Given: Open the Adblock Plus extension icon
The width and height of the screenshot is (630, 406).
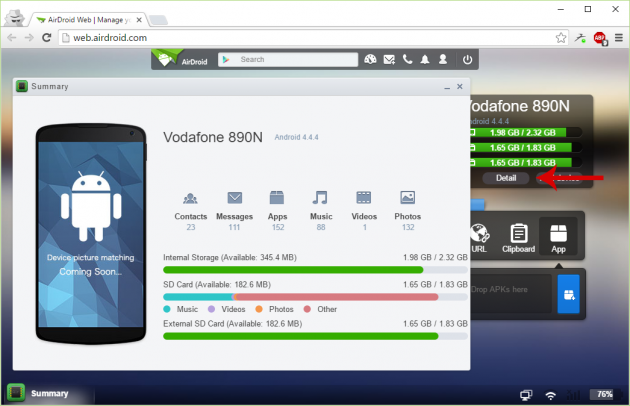Looking at the screenshot, I should click(600, 38).
